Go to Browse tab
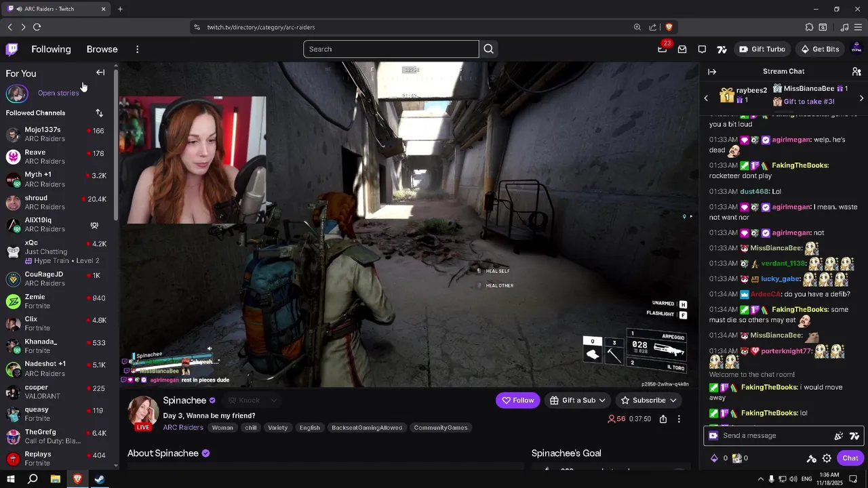The width and height of the screenshot is (868, 488). tap(102, 49)
